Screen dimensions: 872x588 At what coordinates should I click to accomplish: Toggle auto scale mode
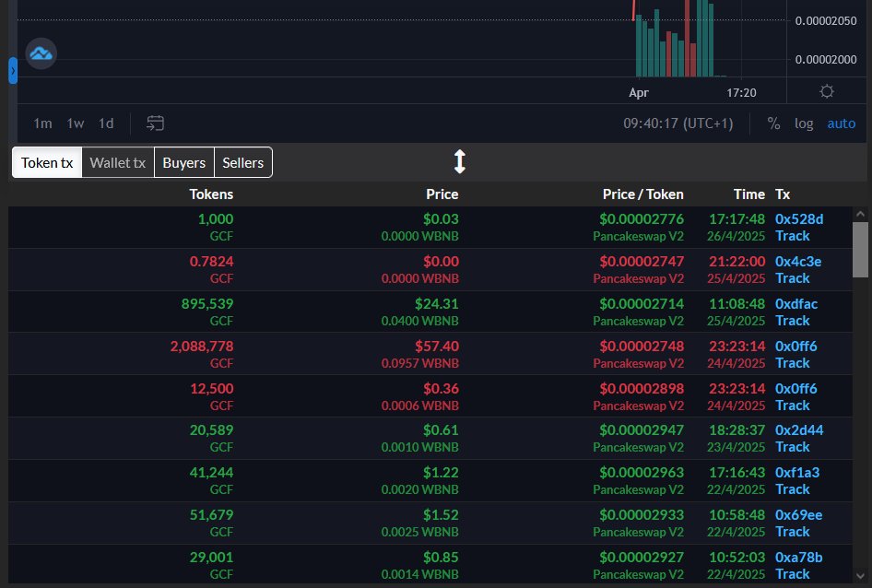click(x=842, y=123)
